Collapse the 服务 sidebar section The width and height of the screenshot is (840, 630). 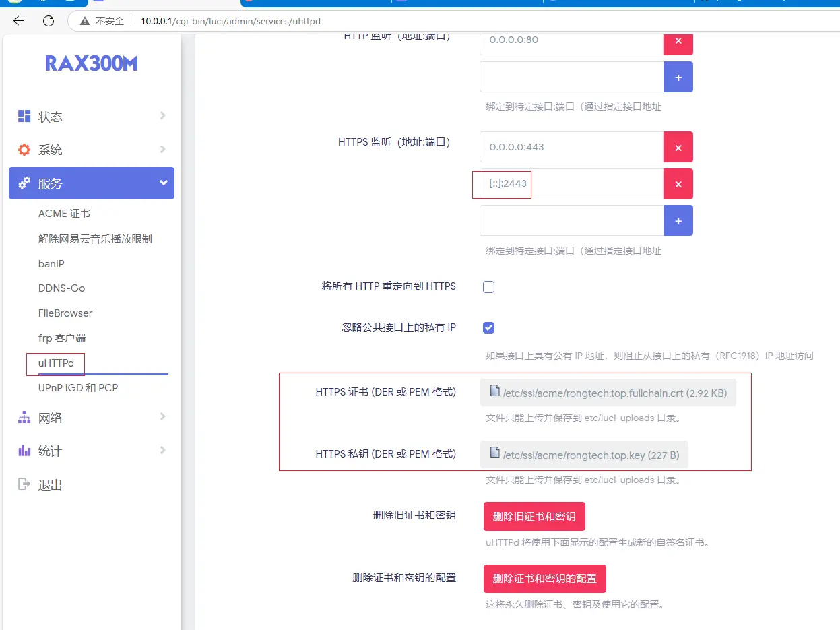[x=92, y=183]
